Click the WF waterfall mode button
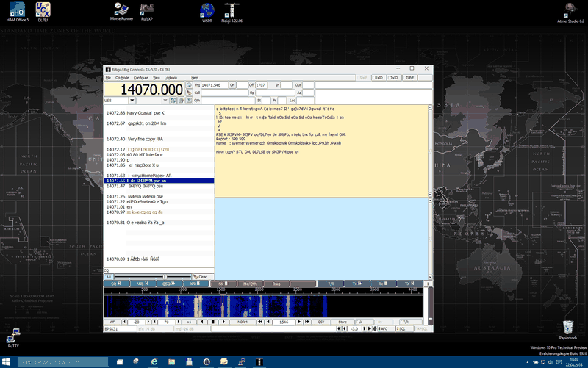This screenshot has width=588, height=368. (x=112, y=322)
